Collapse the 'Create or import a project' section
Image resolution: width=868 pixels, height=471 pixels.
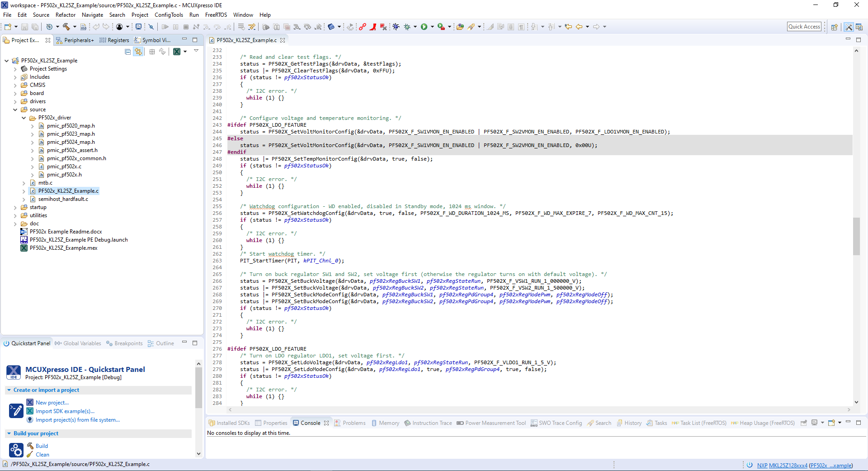coord(9,390)
